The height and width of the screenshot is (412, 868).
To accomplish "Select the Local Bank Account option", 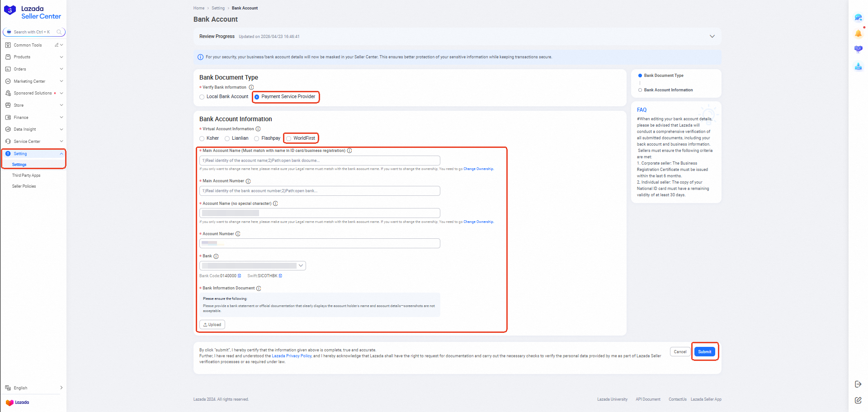I will 202,97.
